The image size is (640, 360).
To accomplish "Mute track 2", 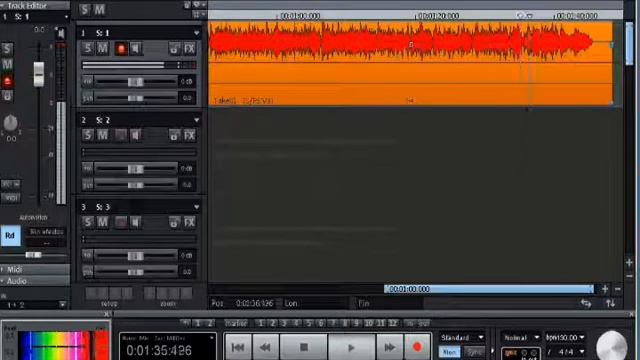I will click(x=102, y=135).
